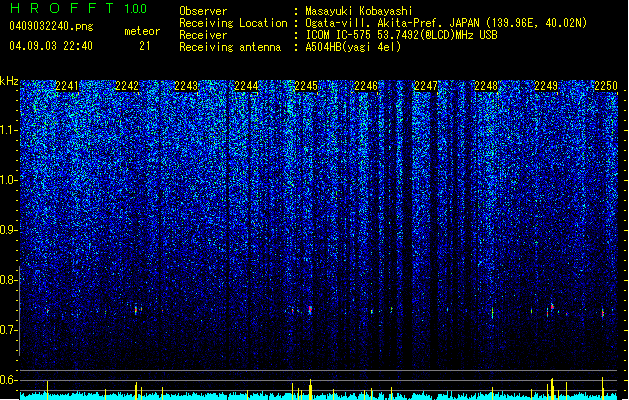Click the 0.9 kHz axis label
This screenshot has width=629, height=400.
pyautogui.click(x=9, y=230)
